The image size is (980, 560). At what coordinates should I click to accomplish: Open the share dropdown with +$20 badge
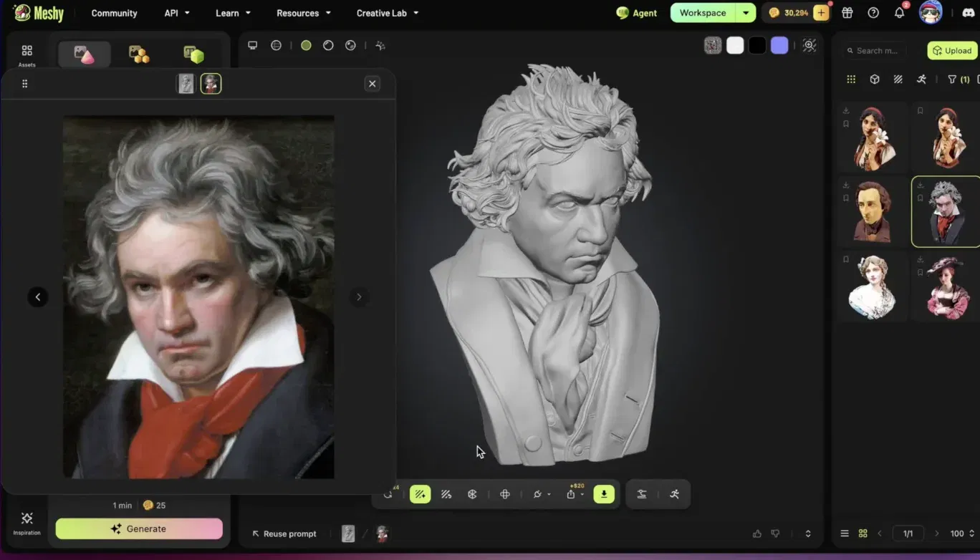pos(574,494)
